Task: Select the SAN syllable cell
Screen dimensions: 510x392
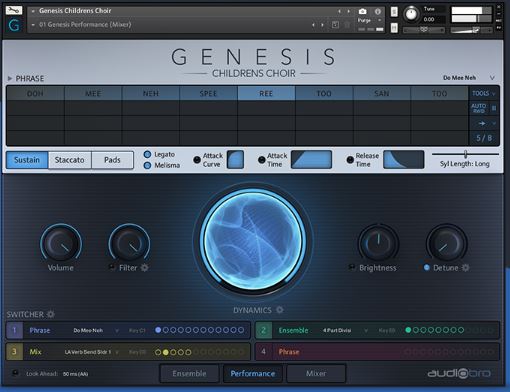Action: click(382, 93)
